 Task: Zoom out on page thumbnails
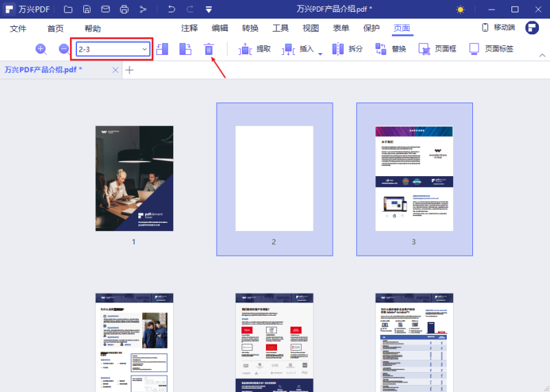[x=64, y=49]
